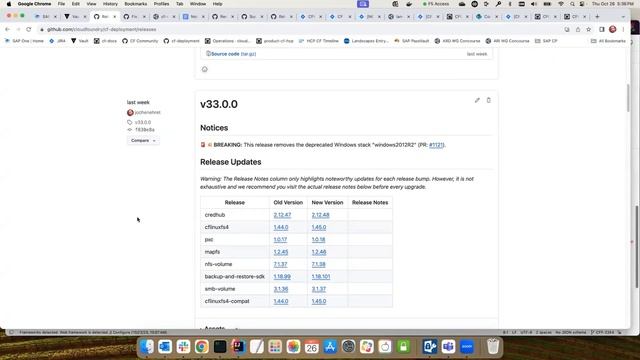The image size is (640, 360).
Task: Open Launchpad from the dock
Action: (x=275, y=347)
